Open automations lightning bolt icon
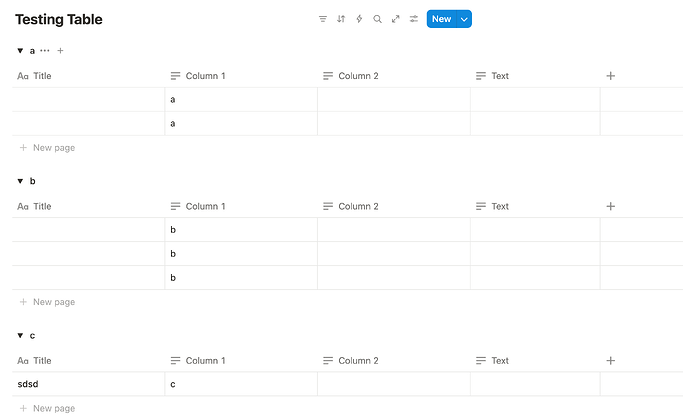 [359, 19]
